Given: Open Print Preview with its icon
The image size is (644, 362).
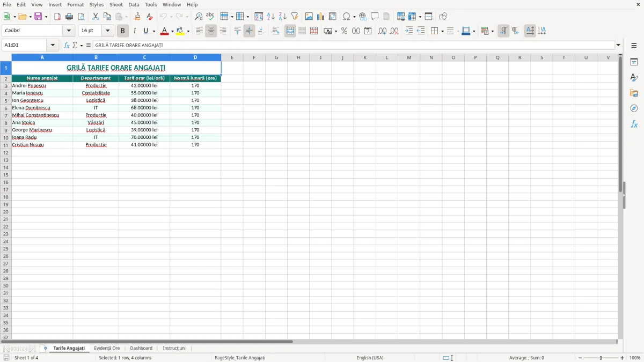Looking at the screenshot, I should coord(81,17).
